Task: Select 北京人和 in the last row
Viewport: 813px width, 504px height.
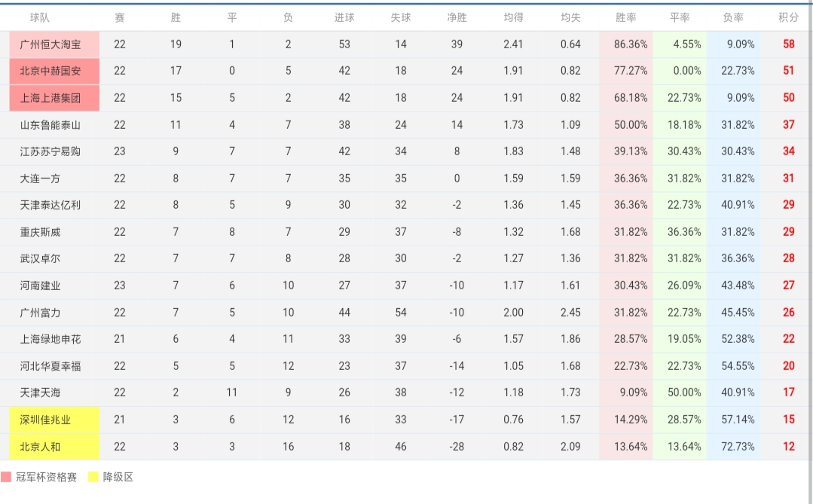Action: click(40, 447)
